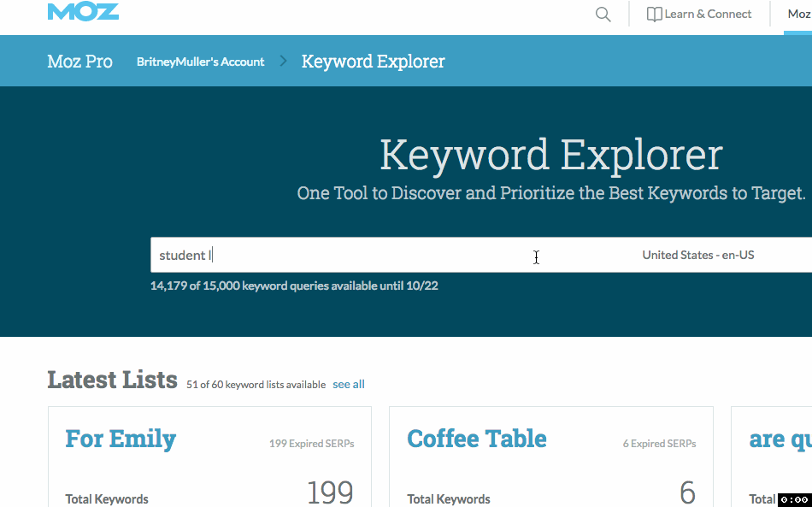Click the Keyword Explorer breadcrumb
The image size is (812, 507).
[373, 61]
